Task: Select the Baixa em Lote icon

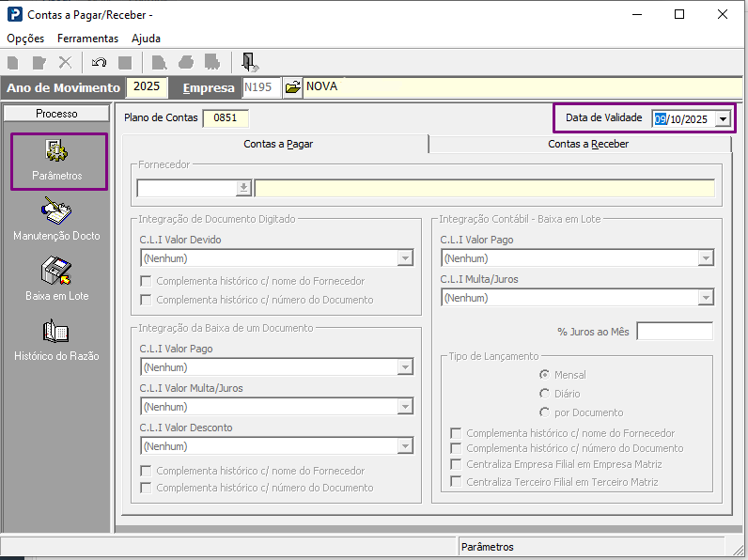Action: pos(56,279)
